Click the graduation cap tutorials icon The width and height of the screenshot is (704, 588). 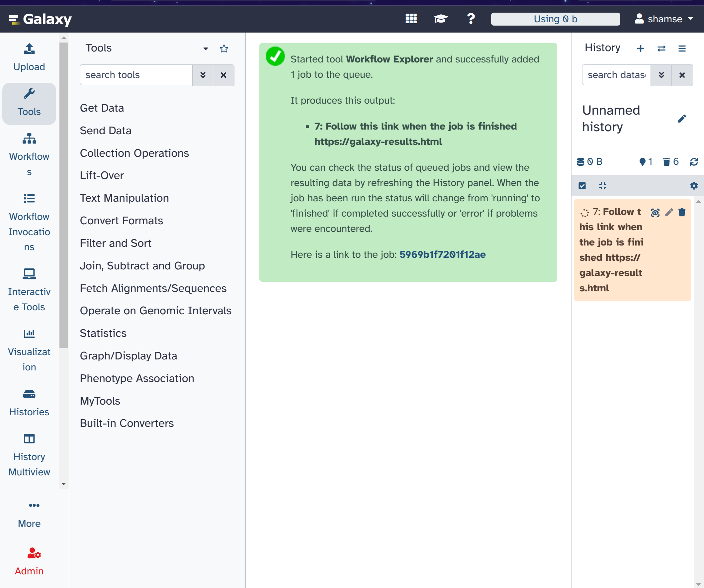click(x=441, y=19)
